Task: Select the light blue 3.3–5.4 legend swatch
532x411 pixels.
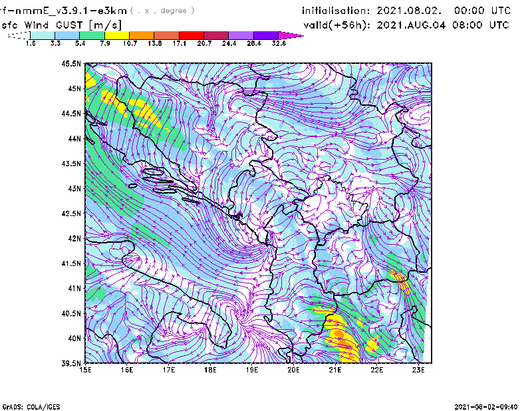Action: pyautogui.click(x=67, y=35)
